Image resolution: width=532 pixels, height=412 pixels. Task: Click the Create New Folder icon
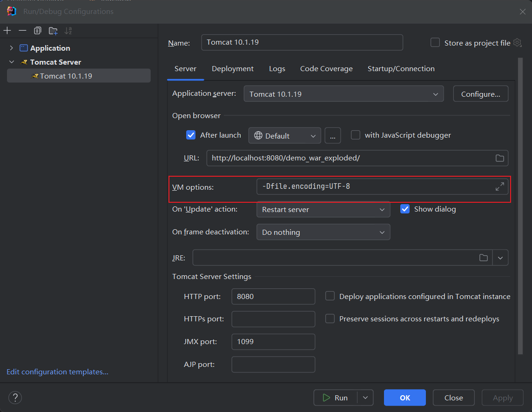pos(53,31)
